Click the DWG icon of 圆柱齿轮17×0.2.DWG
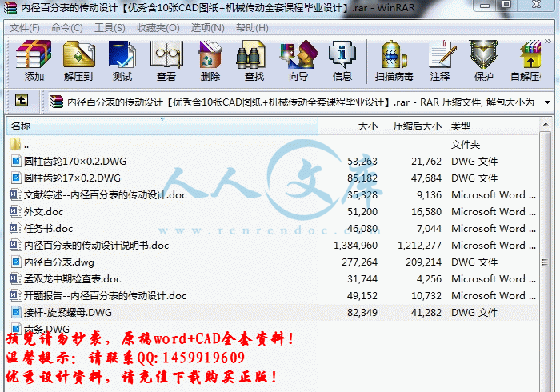Image resolution: width=560 pixels, height=392 pixels. point(16,178)
